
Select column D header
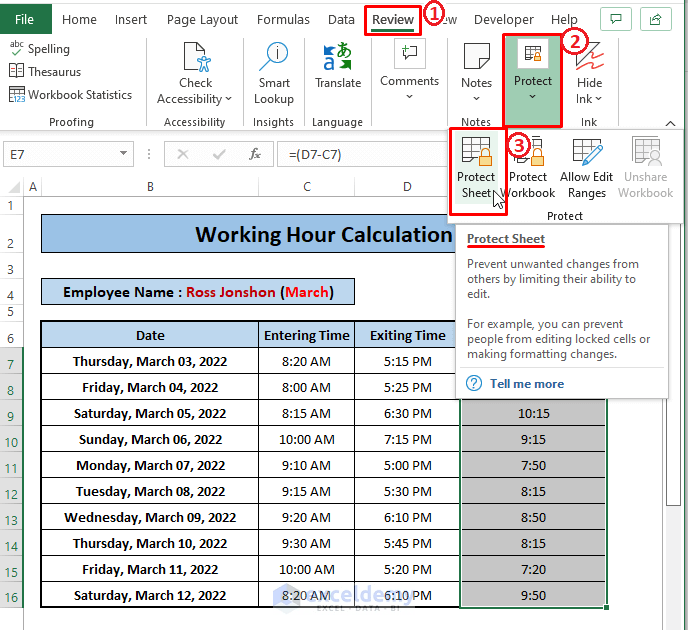[x=407, y=187]
